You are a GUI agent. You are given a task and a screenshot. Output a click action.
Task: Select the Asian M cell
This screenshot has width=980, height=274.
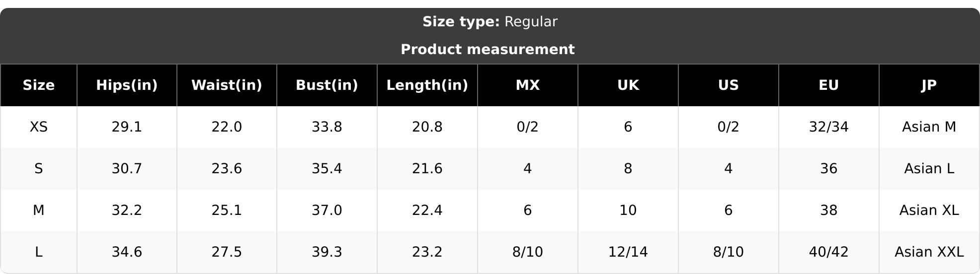929,127
